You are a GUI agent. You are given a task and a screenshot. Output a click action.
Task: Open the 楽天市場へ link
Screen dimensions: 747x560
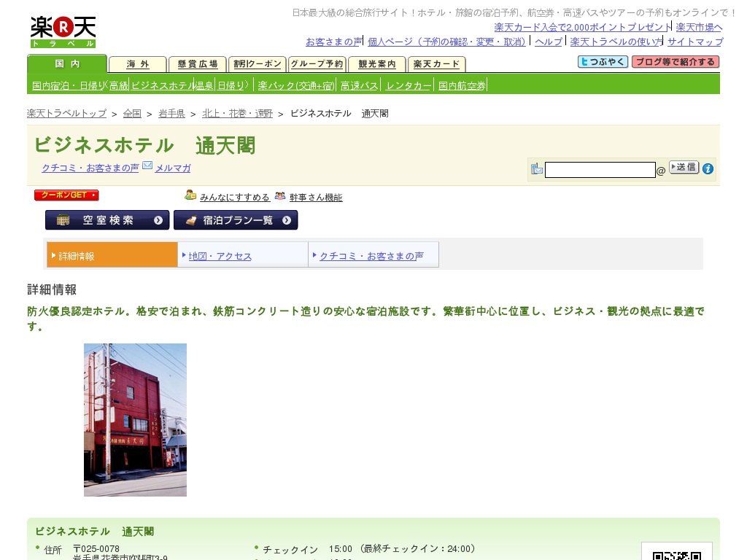(x=699, y=28)
